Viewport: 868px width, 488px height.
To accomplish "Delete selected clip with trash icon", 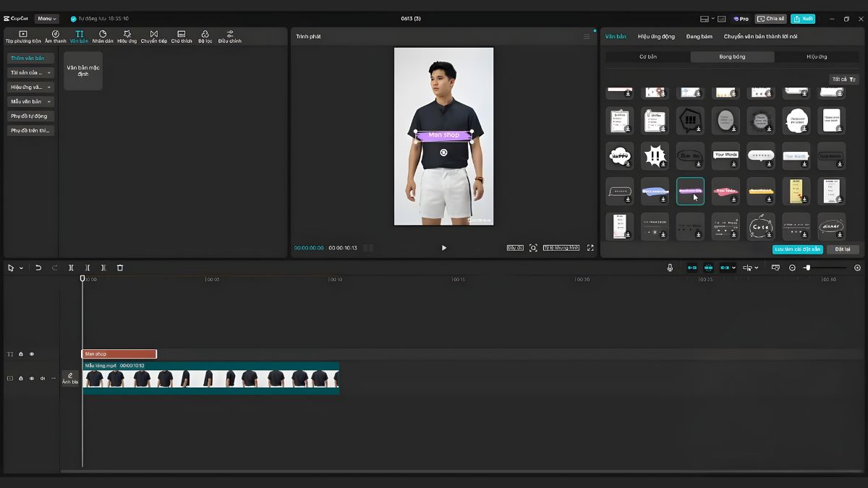I will click(x=120, y=267).
